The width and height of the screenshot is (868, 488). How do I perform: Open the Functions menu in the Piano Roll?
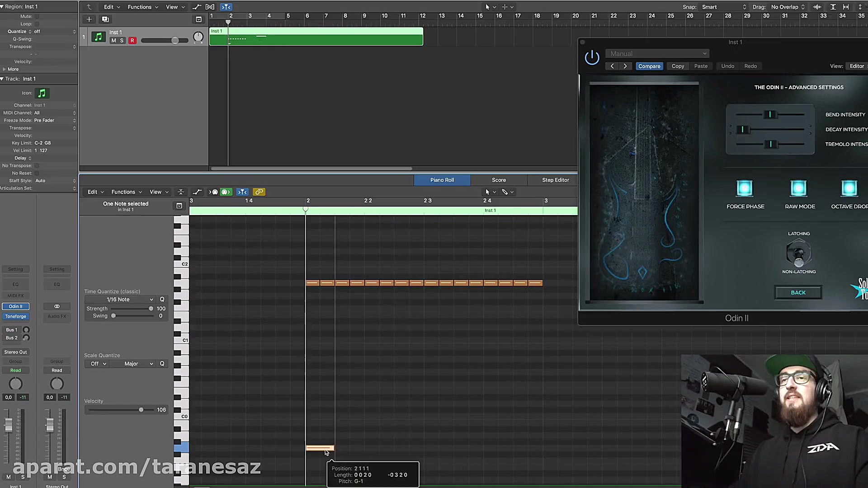[123, 192]
